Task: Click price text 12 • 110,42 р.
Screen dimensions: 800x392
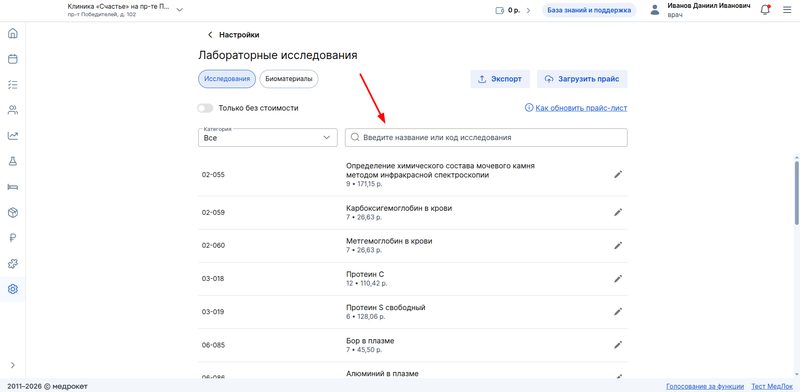Action: coord(366,283)
